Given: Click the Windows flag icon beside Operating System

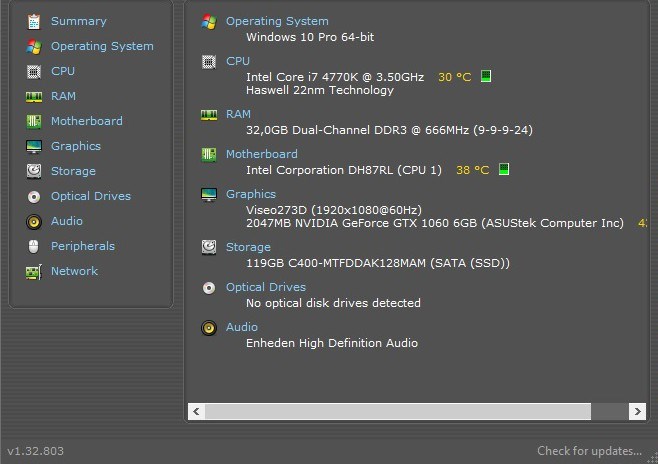Looking at the screenshot, I should 33,46.
